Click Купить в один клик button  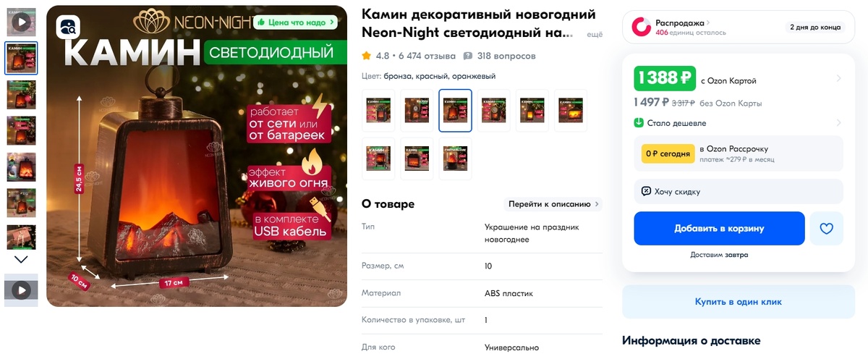(x=738, y=302)
